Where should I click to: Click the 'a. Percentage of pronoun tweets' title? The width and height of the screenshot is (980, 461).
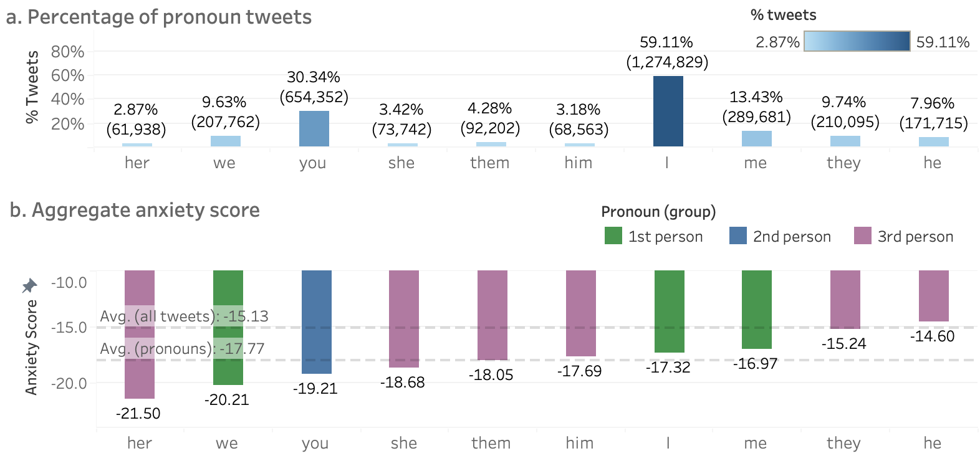(x=159, y=17)
